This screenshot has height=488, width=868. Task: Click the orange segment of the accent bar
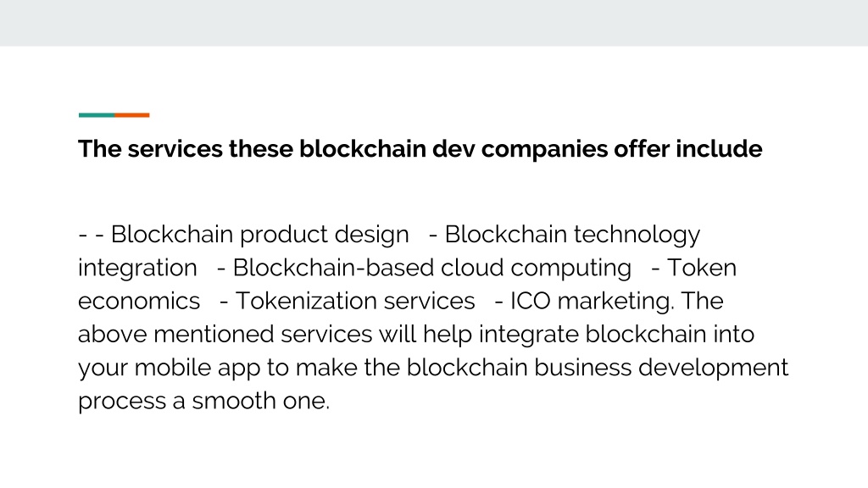coord(131,115)
